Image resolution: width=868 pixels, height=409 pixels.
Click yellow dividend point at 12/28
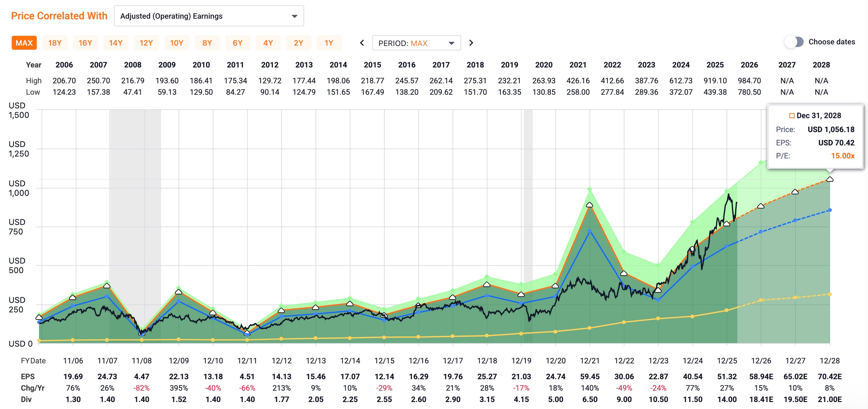pos(830,294)
